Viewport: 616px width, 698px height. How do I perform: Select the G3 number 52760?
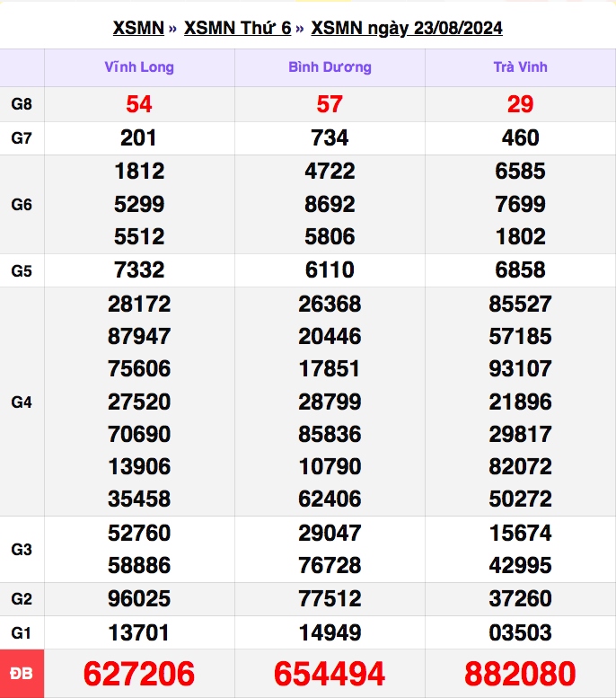(x=139, y=533)
